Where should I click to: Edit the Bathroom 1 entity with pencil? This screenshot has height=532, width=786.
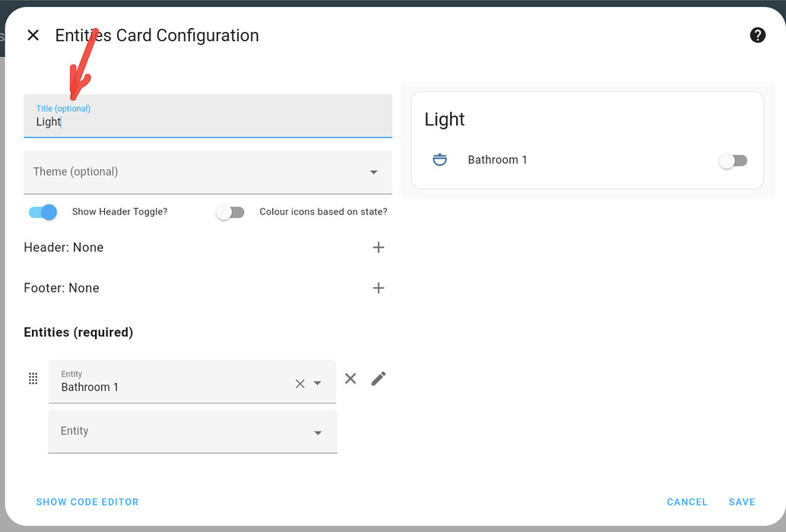(379, 378)
